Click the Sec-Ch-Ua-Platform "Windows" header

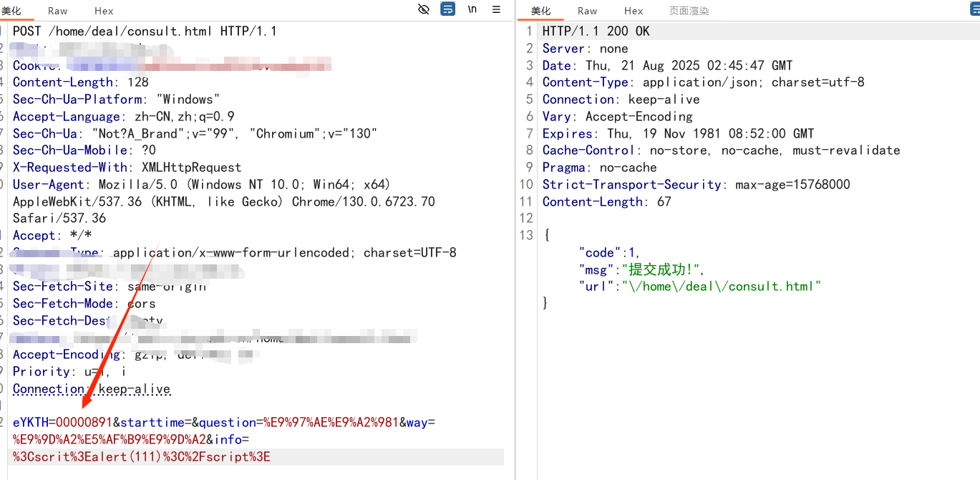pos(117,100)
